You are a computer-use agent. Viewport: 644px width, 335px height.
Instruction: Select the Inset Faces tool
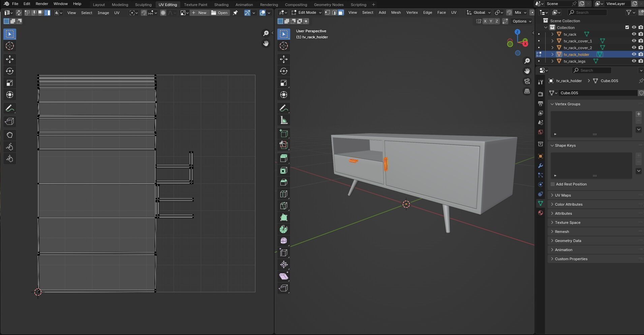(283, 170)
